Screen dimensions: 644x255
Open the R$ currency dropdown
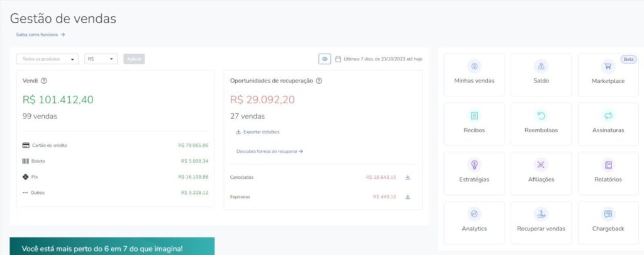101,59
